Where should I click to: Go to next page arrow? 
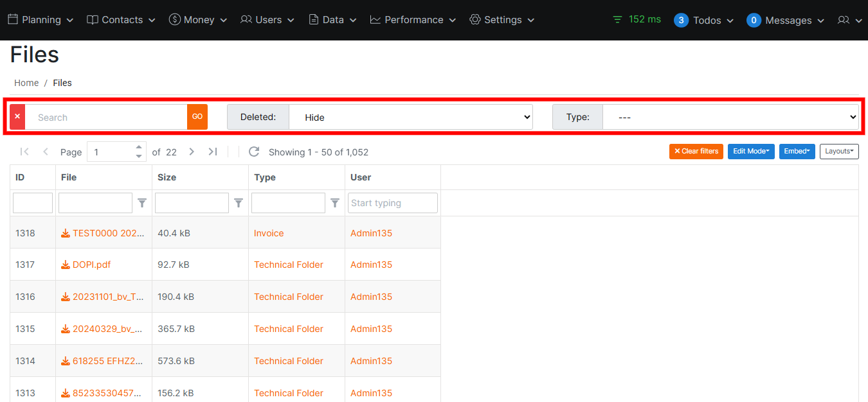click(x=192, y=152)
